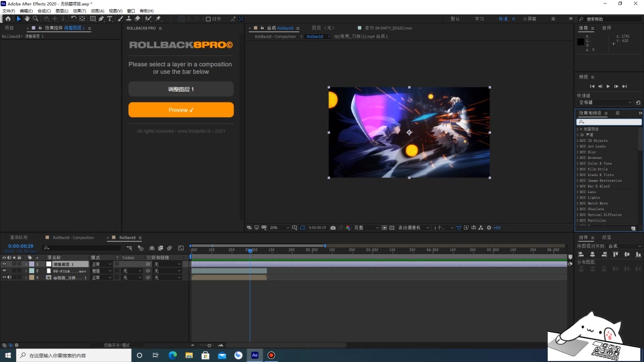
Task: Expand layer 2 06-FILM properties
Action: pos(26,270)
